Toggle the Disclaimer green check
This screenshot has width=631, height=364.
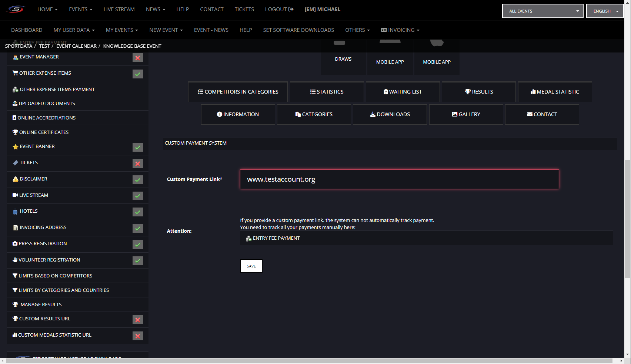[138, 180]
